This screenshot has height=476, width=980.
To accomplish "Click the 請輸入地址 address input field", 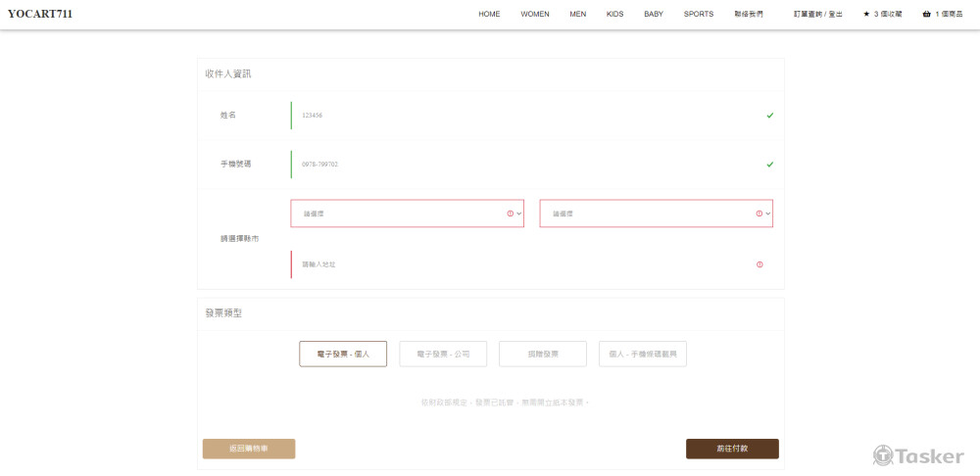I will click(519, 264).
